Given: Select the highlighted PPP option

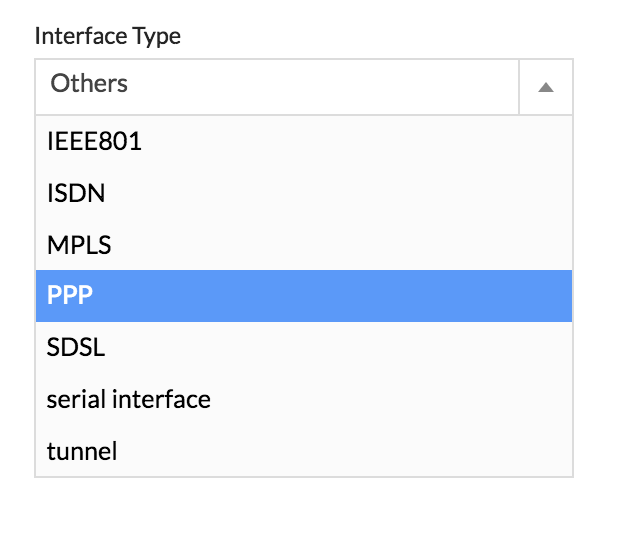Looking at the screenshot, I should pos(70,298).
